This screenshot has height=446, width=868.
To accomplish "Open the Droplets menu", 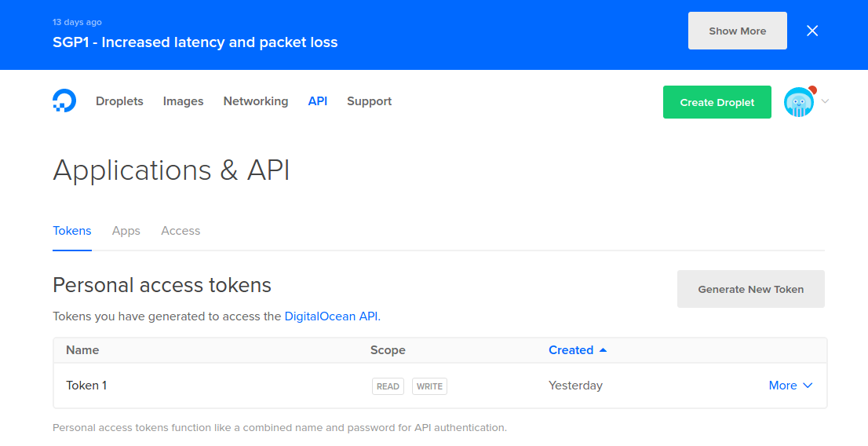I will 119,101.
